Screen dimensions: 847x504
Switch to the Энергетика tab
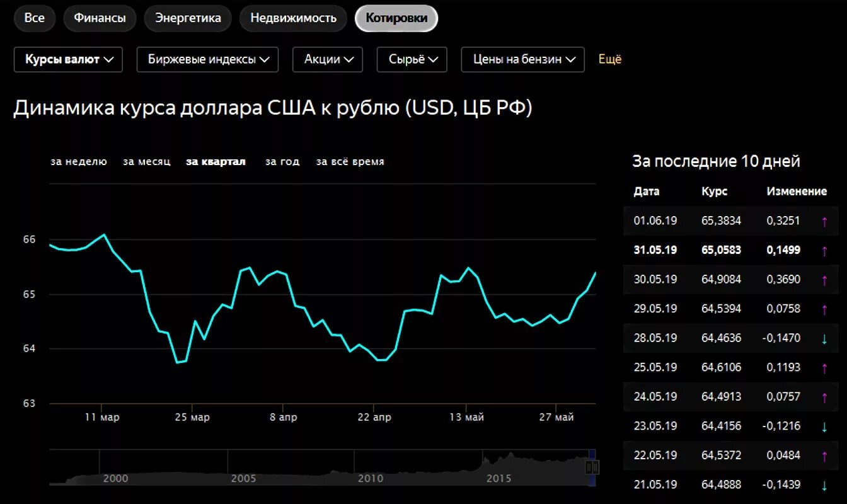[188, 18]
